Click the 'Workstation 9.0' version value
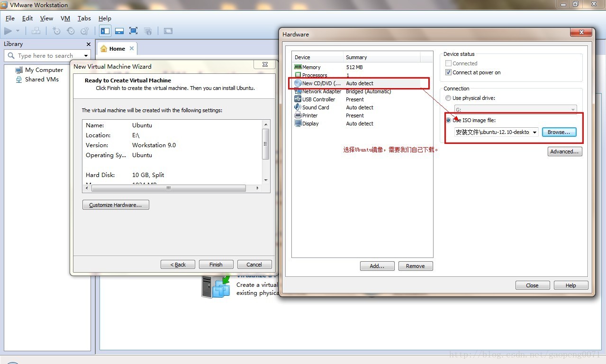Screen dimensions: 606x364 pyautogui.click(x=154, y=145)
